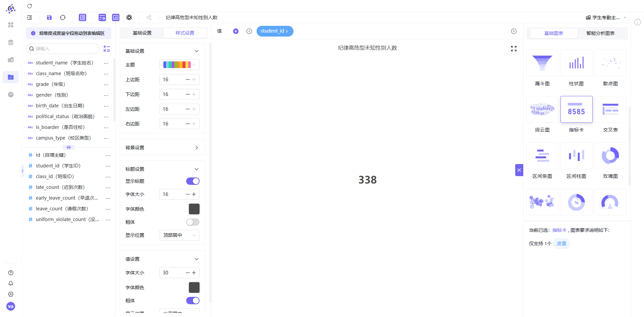Choose the rose chart (玫瑰图) icon
Screen dimensions: 644x317
(x=610, y=156)
